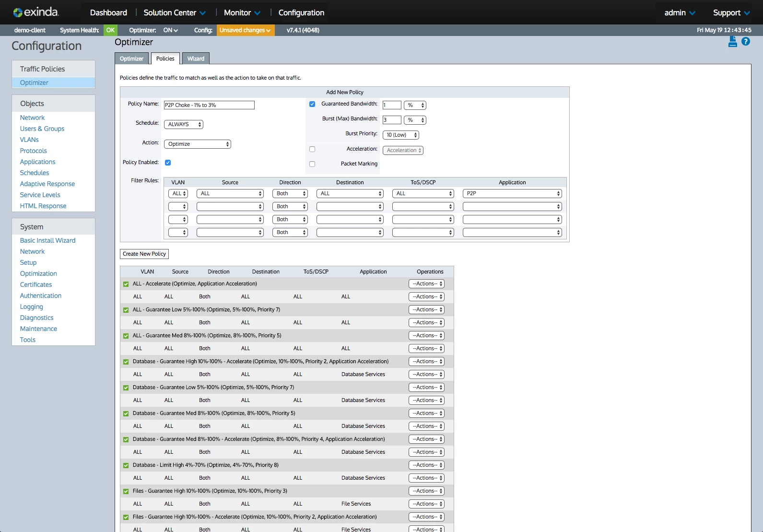Click green check icon for ALL - Guarantee Low policy
The height and width of the screenshot is (532, 763).
[126, 310]
